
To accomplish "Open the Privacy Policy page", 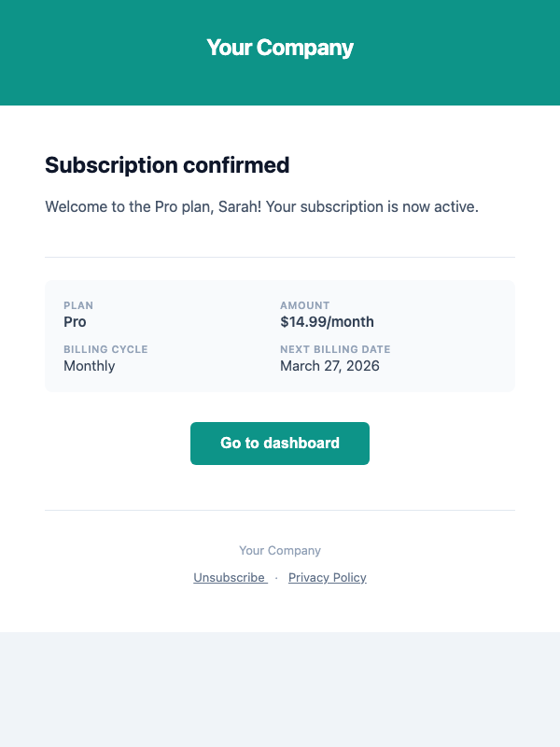I will coord(327,577).
